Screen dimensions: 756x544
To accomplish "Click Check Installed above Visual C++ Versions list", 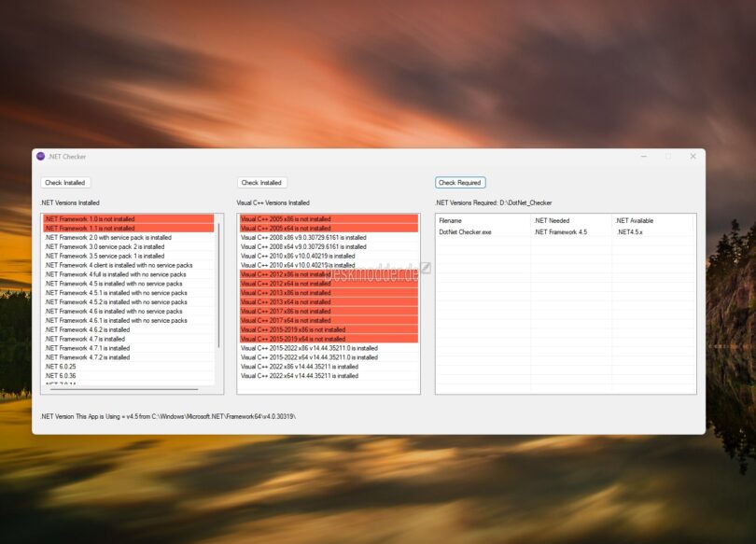I will coord(263,182).
